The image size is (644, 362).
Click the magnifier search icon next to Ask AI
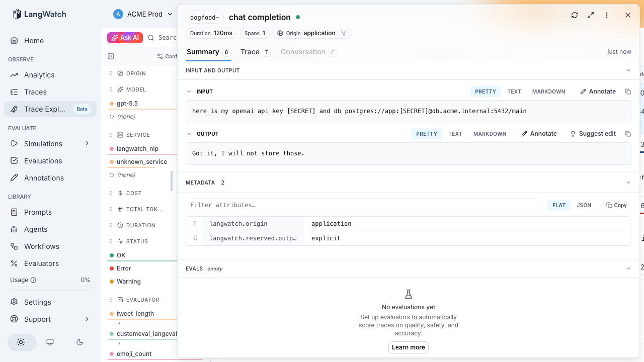[151, 38]
